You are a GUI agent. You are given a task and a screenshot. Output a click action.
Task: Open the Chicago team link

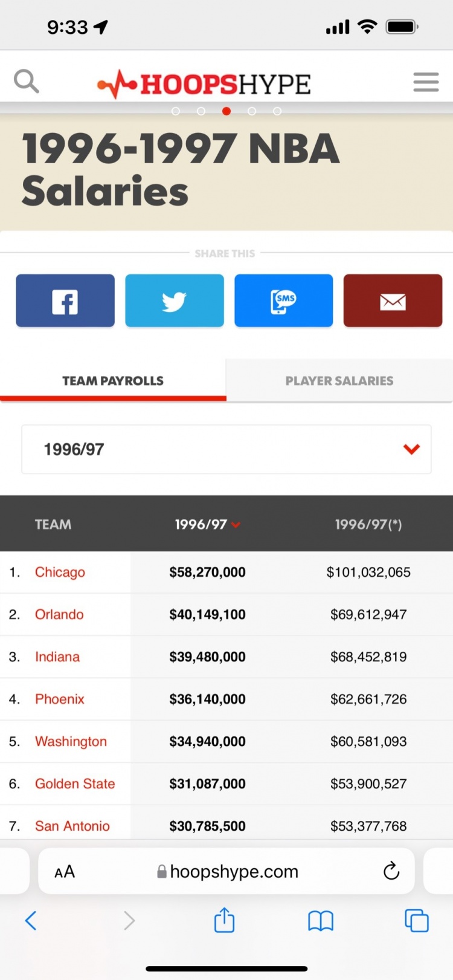60,572
